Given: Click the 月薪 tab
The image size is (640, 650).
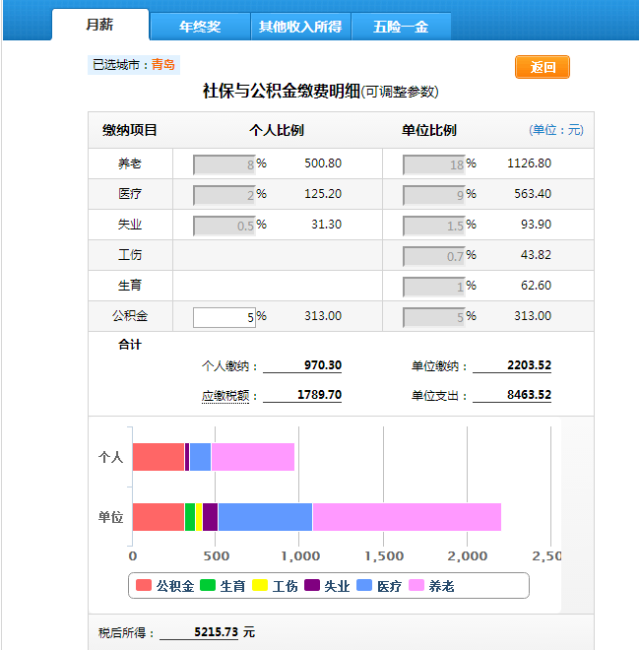Looking at the screenshot, I should tap(100, 25).
